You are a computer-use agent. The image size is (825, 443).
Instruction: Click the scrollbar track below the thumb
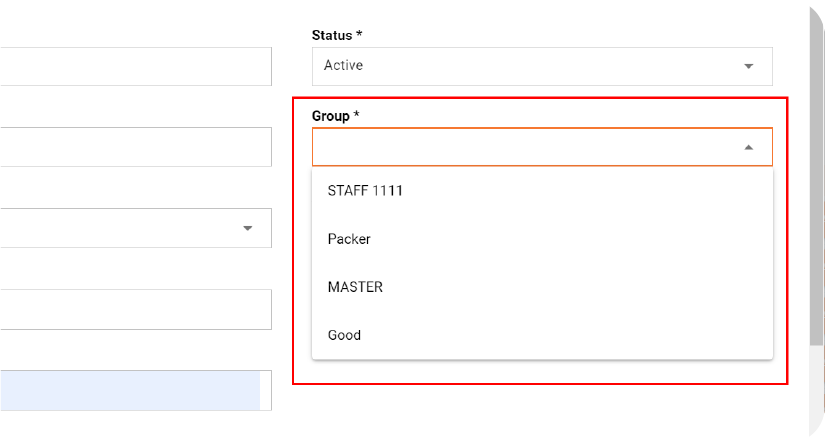click(x=816, y=389)
